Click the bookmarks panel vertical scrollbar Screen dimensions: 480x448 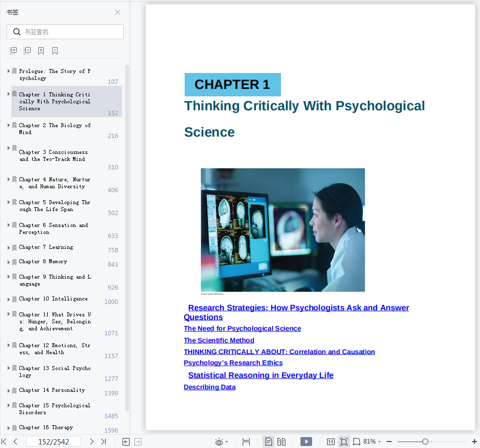(127, 238)
